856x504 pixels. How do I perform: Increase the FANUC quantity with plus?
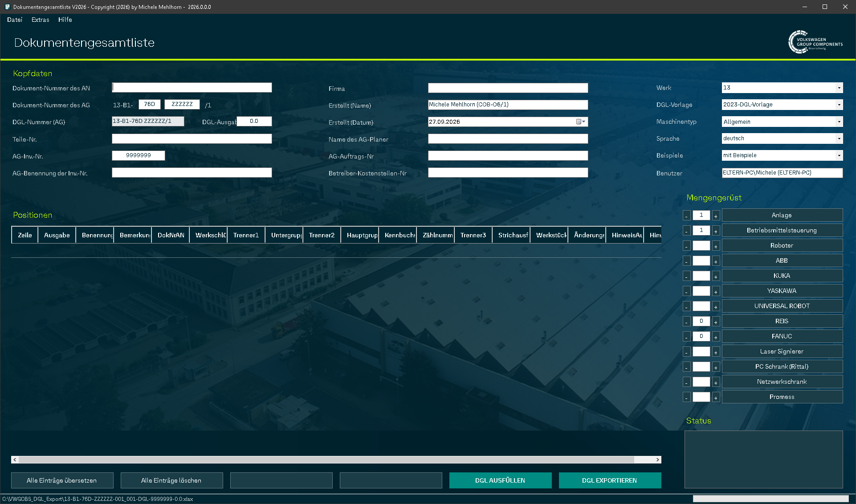716,337
